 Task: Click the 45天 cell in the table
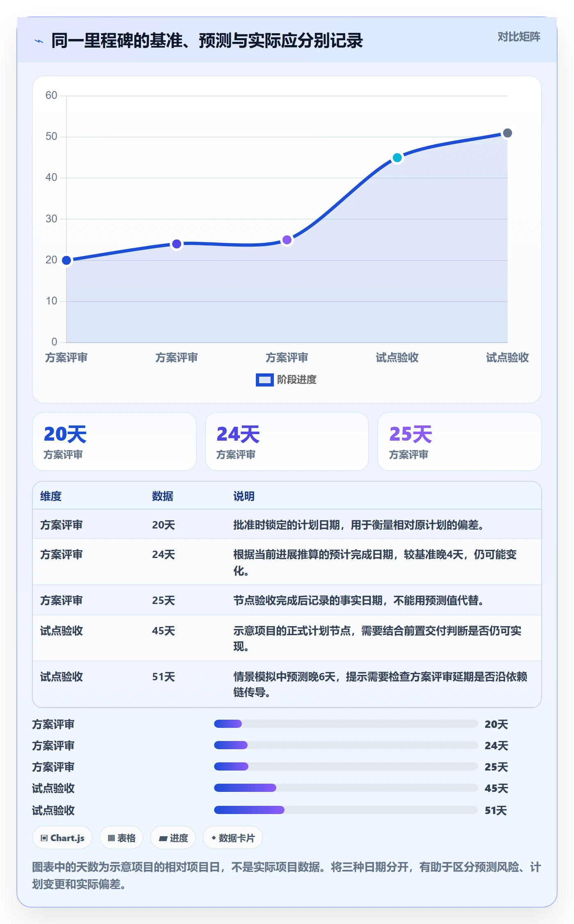point(164,631)
